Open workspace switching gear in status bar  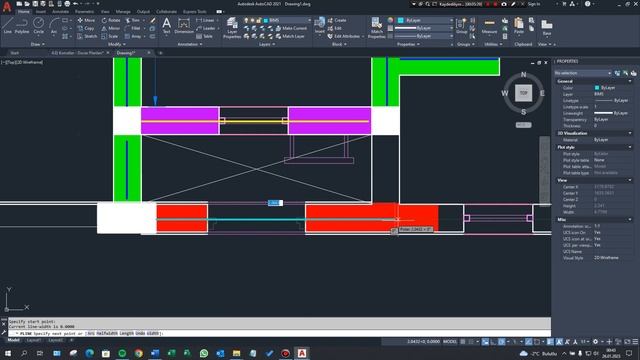(x=596, y=342)
